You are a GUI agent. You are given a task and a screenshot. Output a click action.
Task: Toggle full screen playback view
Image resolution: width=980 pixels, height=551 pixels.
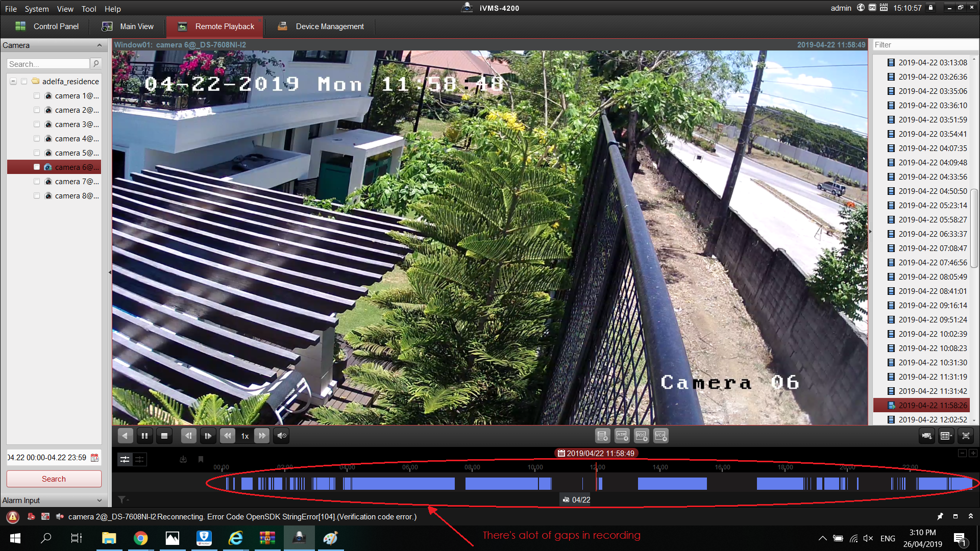point(966,436)
